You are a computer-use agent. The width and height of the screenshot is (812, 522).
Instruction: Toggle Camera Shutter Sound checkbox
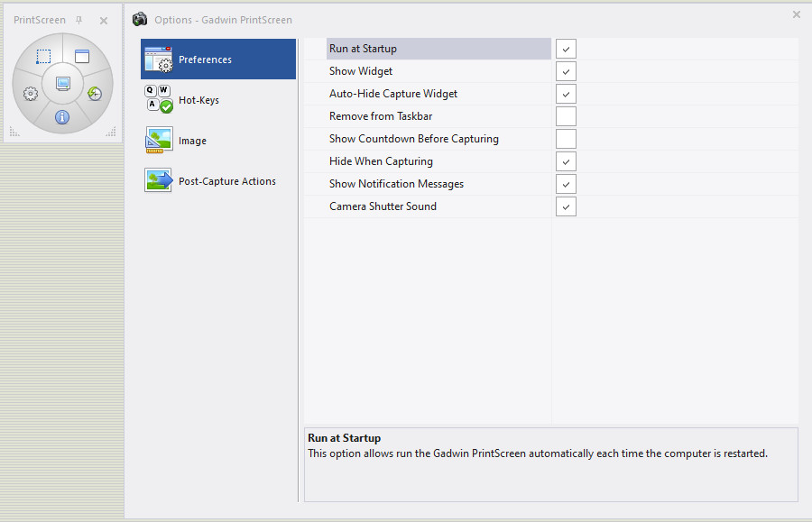566,207
